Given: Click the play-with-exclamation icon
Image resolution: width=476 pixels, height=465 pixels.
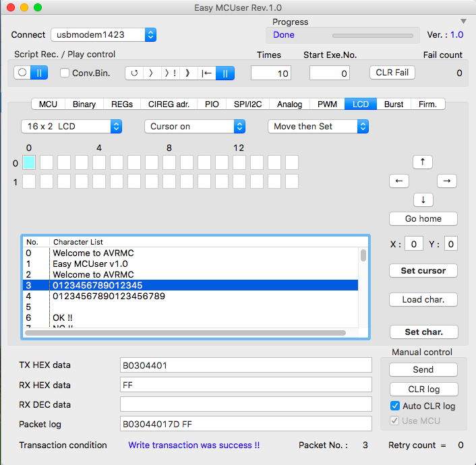Looking at the screenshot, I should pyautogui.click(x=171, y=73).
